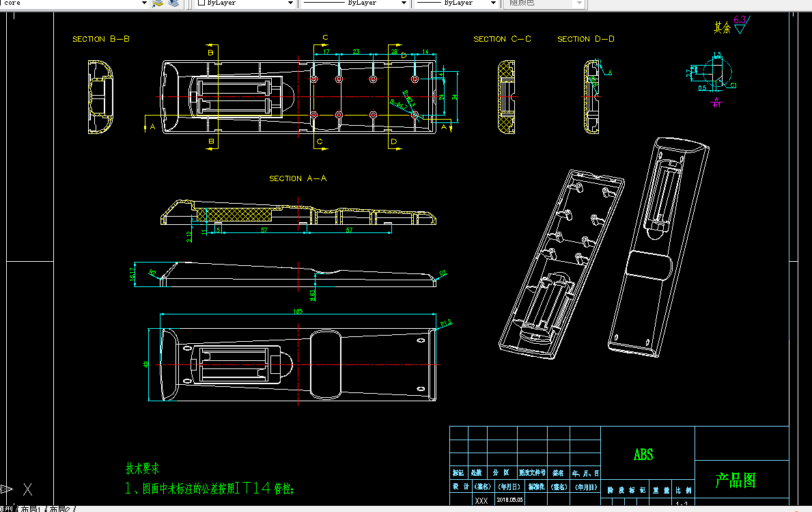The width and height of the screenshot is (812, 512).
Task: Select the 其余 surface roughness note
Action: coord(722,27)
